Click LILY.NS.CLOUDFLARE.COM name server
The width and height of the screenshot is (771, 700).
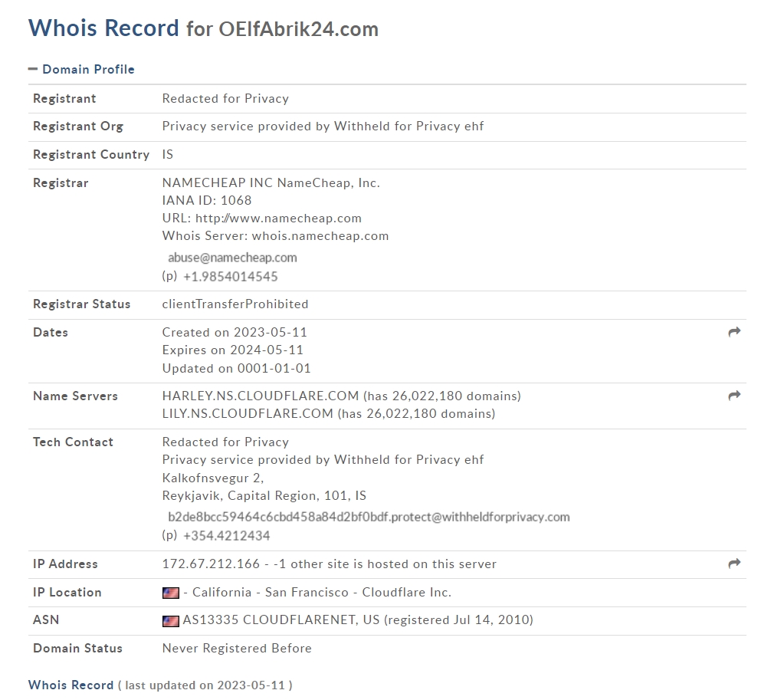[x=248, y=414]
